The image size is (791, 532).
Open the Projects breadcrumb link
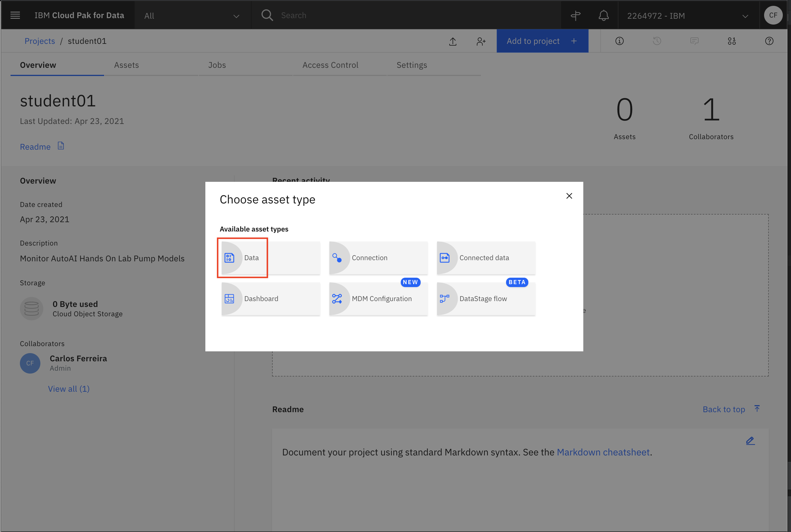click(40, 41)
